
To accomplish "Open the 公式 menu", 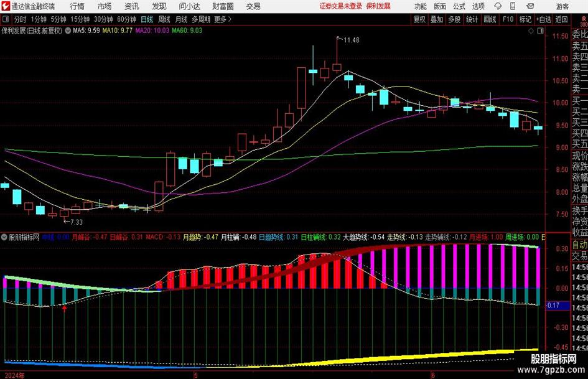I will click(459, 6).
